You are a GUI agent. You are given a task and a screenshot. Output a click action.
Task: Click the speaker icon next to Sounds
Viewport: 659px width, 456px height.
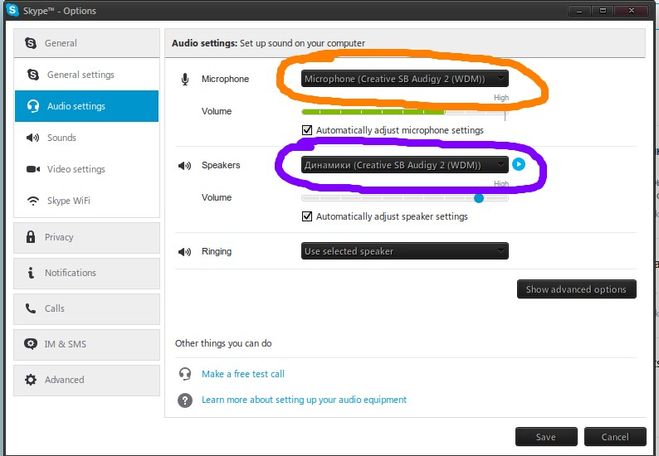(x=33, y=137)
